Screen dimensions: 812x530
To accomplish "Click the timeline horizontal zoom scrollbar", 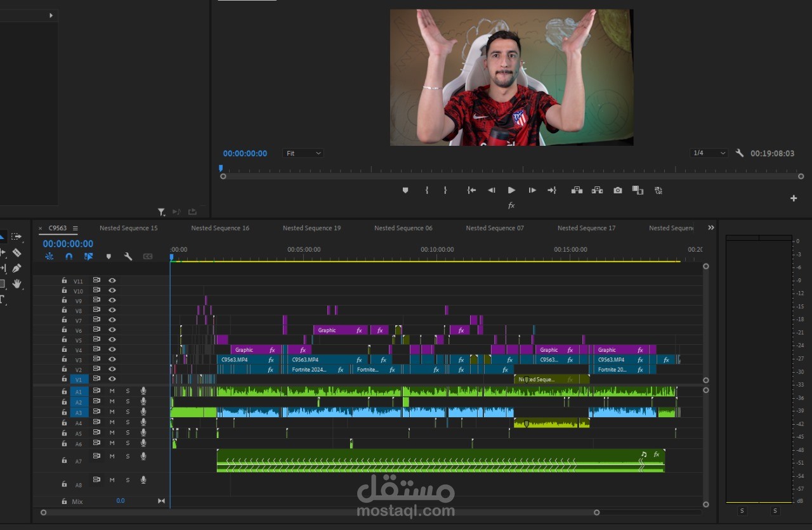I will (x=320, y=512).
